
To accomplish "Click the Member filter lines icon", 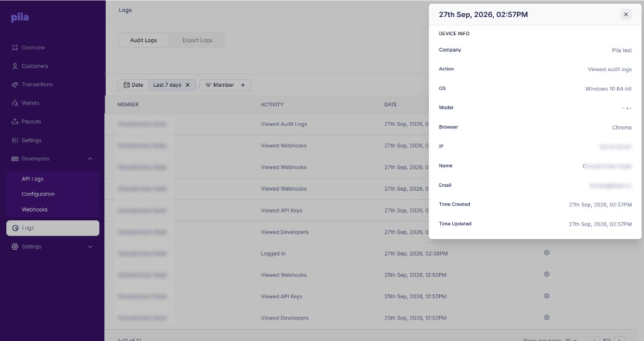I will coord(208,85).
